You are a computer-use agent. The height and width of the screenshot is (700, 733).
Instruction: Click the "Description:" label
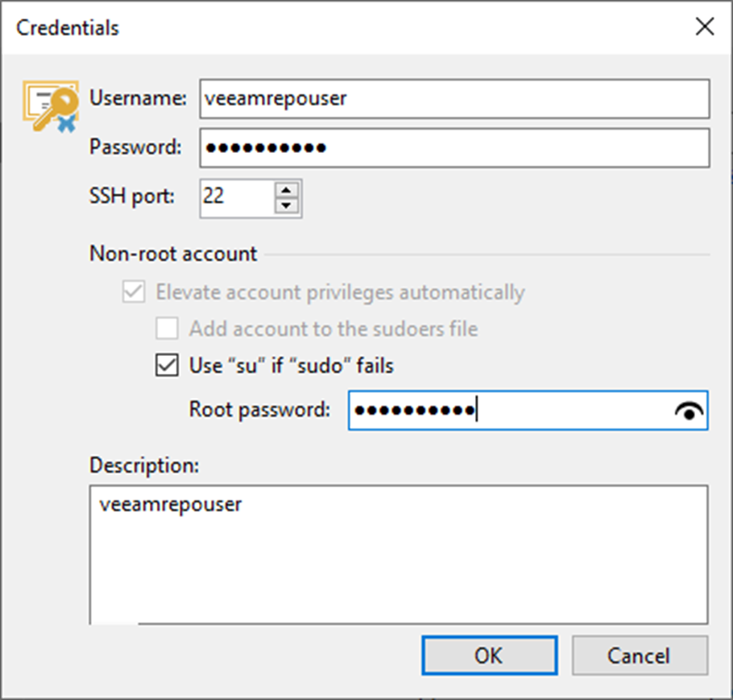[x=144, y=465]
